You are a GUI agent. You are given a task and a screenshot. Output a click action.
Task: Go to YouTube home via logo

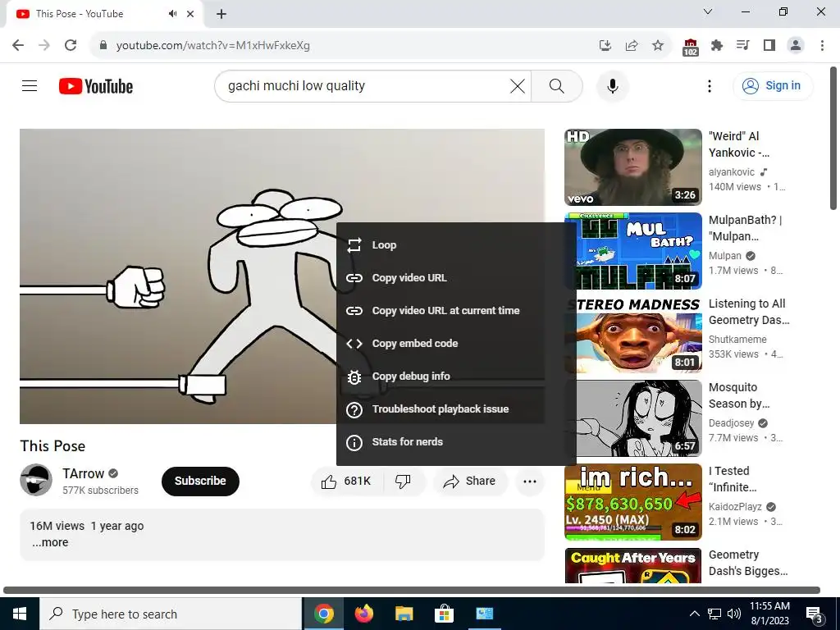coord(96,86)
